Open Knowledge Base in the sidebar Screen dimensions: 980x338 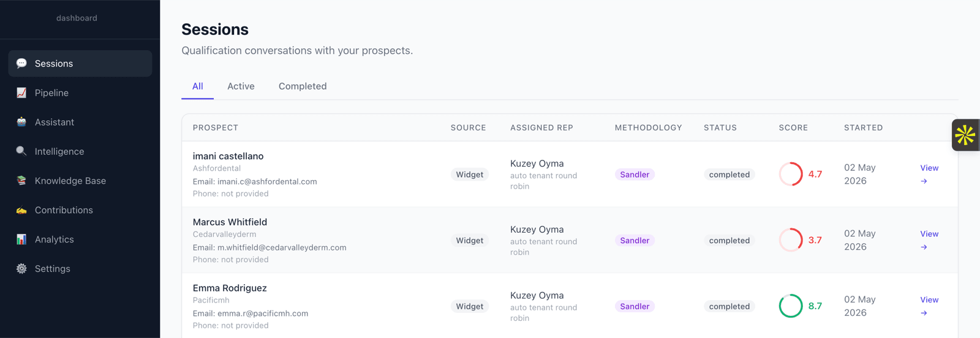pyautogui.click(x=80, y=181)
